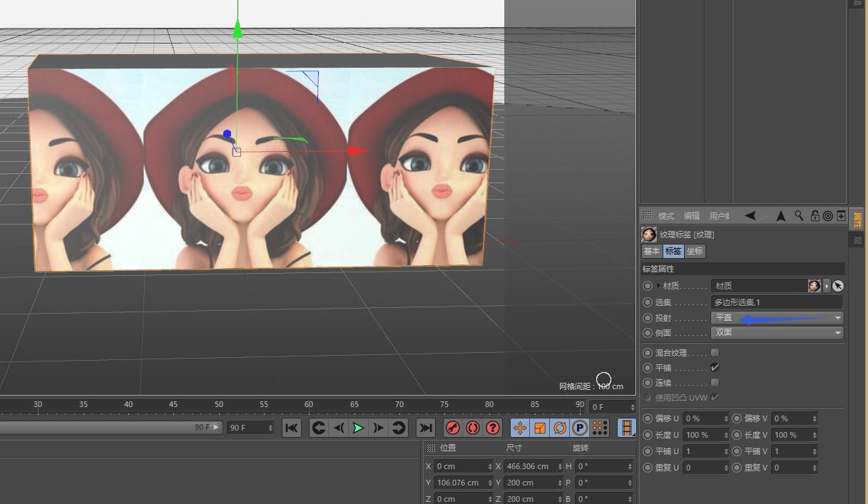
Task: Click the material preview thumbnail in field
Action: pyautogui.click(x=815, y=286)
